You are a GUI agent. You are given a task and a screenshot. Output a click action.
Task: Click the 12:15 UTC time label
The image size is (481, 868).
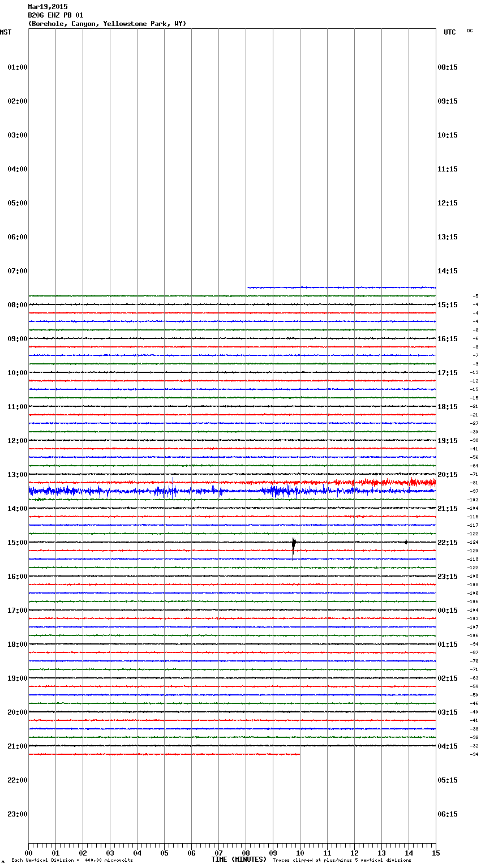point(448,203)
